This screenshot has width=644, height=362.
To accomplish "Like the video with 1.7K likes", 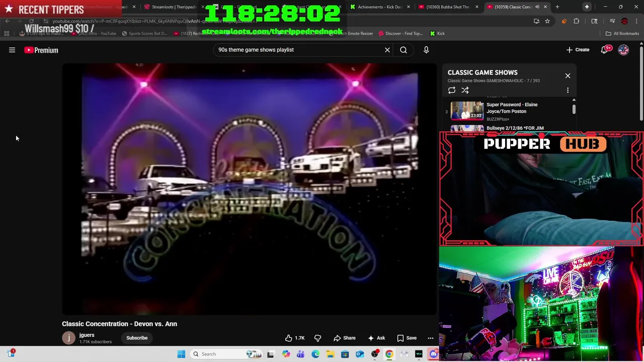I will pos(295,338).
